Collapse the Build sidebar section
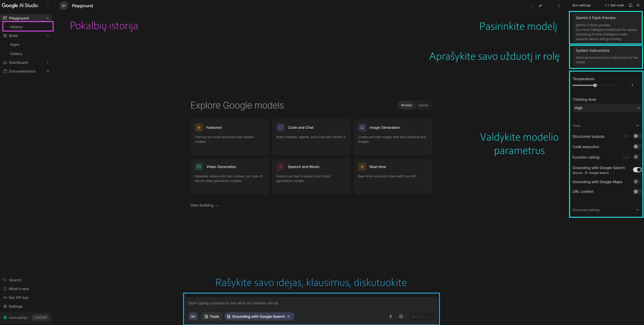This screenshot has width=644, height=325. coord(48,36)
